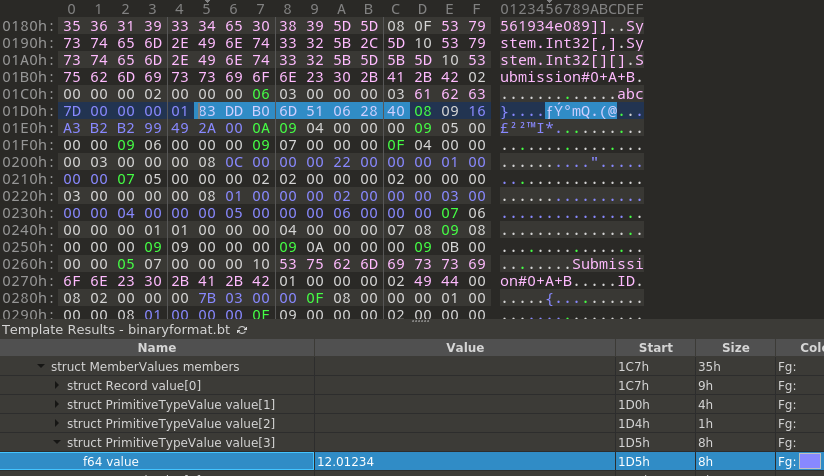This screenshot has height=476, width=824.
Task: Click Start cell 1D4h for value[2]
Action: pos(655,423)
